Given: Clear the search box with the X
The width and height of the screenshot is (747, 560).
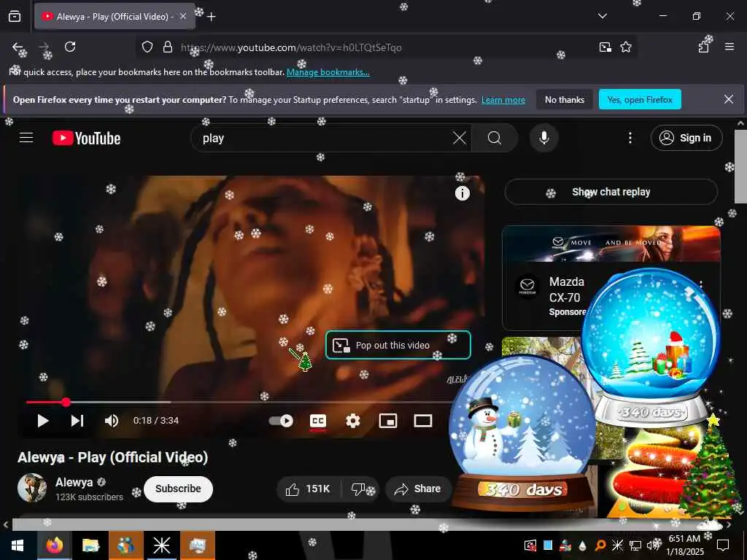Looking at the screenshot, I should [460, 138].
